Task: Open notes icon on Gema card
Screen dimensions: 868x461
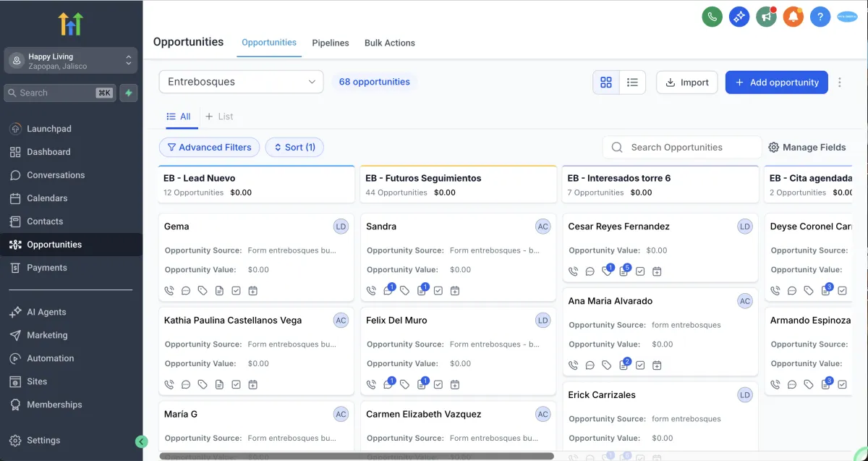Action: [219, 291]
